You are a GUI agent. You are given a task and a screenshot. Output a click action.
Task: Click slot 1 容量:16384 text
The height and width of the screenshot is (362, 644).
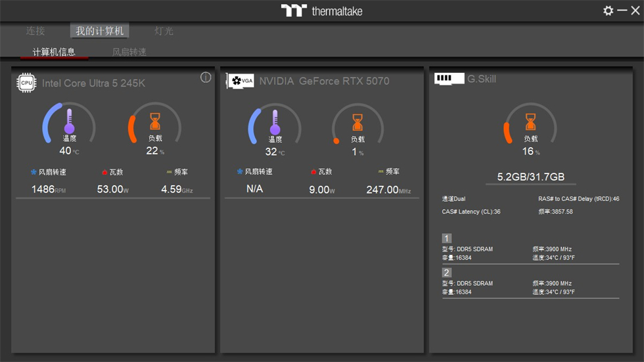click(457, 258)
